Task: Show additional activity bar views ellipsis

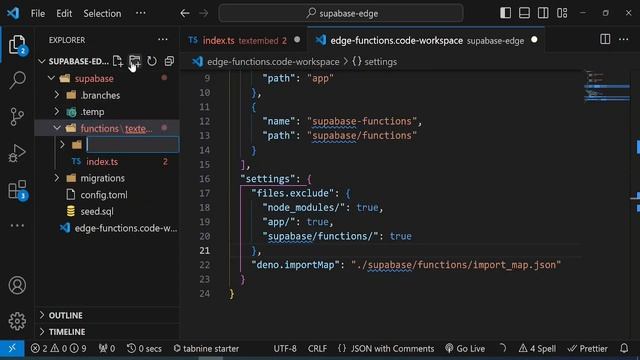Action: pyautogui.click(x=17, y=226)
